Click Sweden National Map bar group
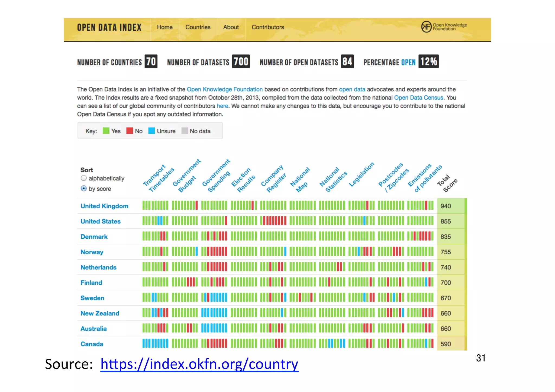The width and height of the screenshot is (555, 392). 302,297
